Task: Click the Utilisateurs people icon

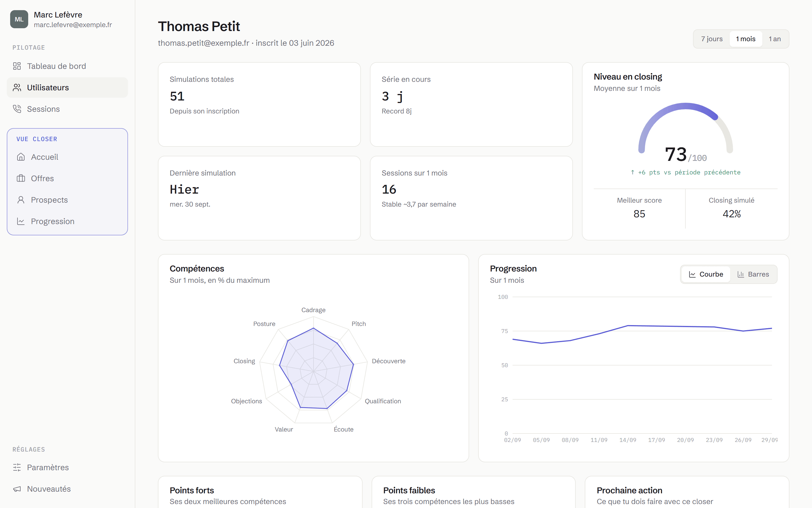Action: tap(17, 88)
